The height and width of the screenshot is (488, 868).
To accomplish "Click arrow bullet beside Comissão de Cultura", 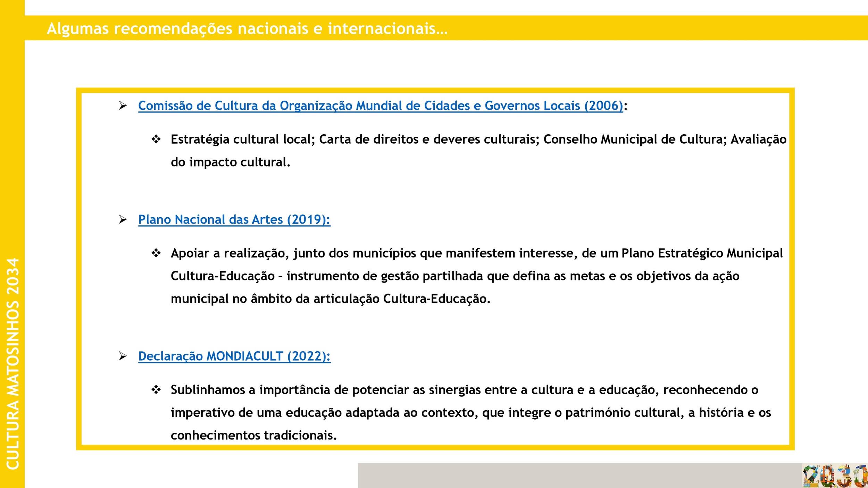I will click(123, 106).
